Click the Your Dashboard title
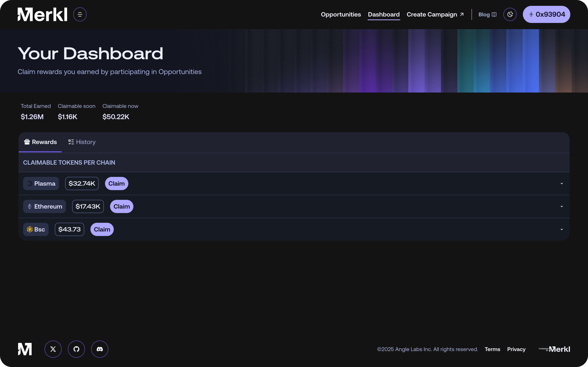588x367 pixels. pos(90,53)
